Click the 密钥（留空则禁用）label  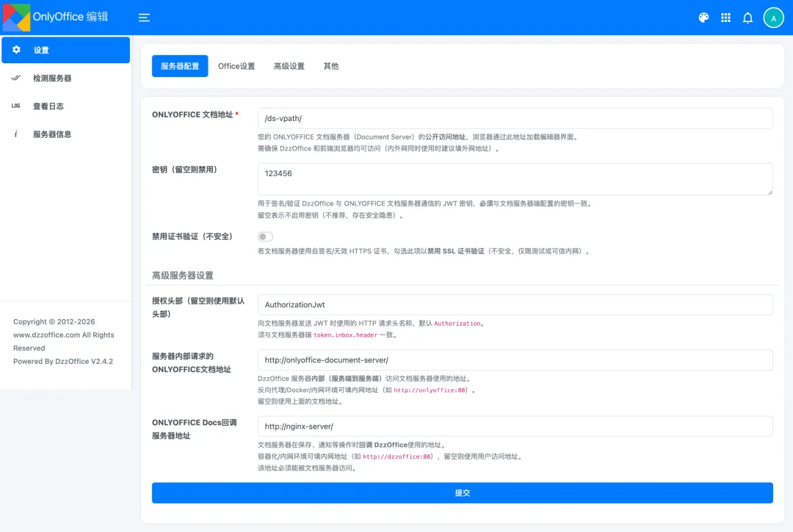(x=184, y=170)
